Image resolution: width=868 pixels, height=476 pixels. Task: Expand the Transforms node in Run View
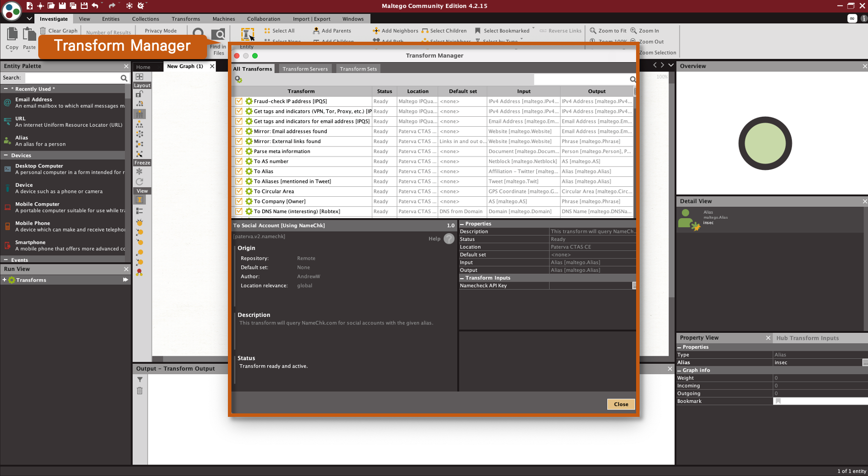coord(4,280)
